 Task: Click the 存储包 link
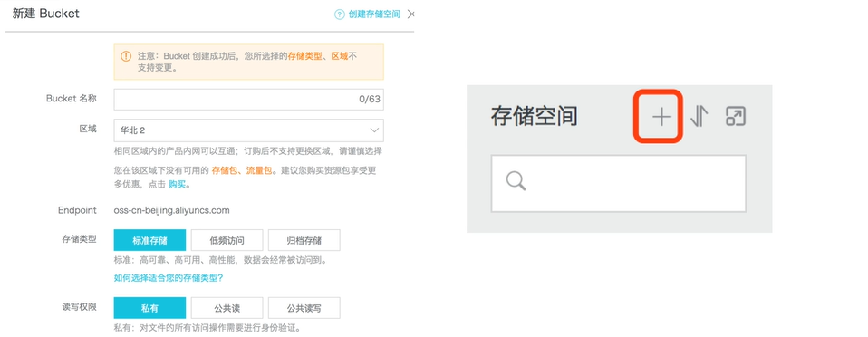224,170
